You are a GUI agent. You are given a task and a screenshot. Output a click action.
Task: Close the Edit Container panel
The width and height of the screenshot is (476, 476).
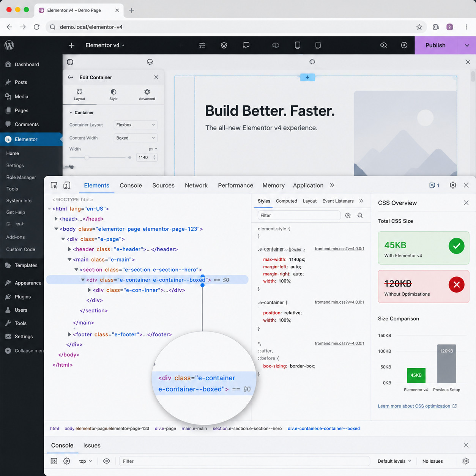point(156,77)
